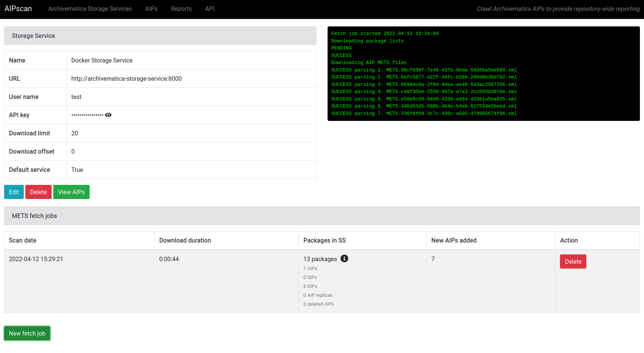This screenshot has height=353, width=644.
Task: Click the Fetch job started log line
Action: tap(385, 33)
